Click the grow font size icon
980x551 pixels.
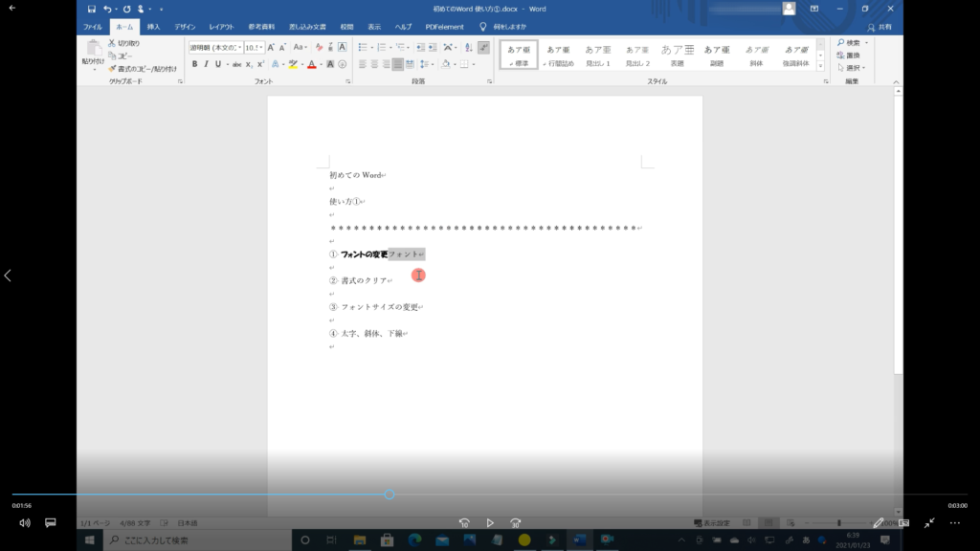pyautogui.click(x=271, y=47)
